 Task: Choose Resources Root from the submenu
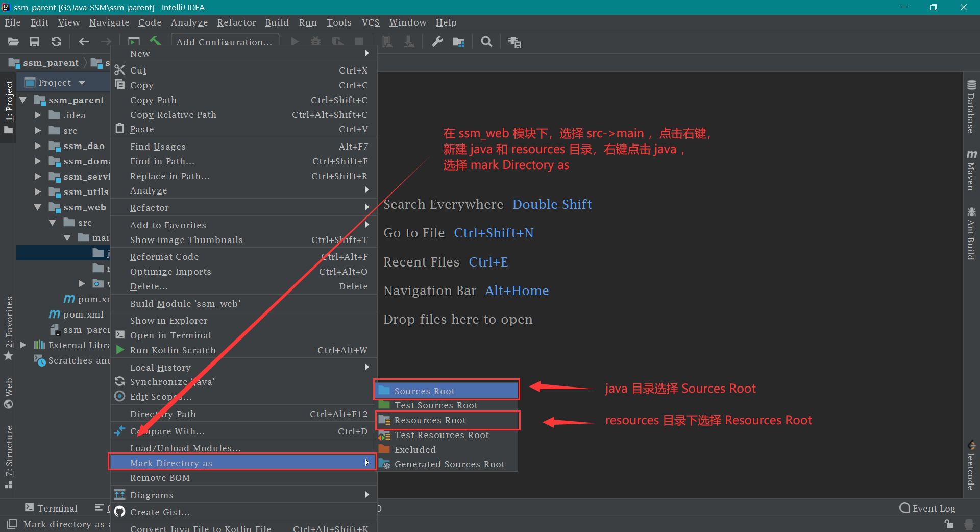tap(430, 420)
